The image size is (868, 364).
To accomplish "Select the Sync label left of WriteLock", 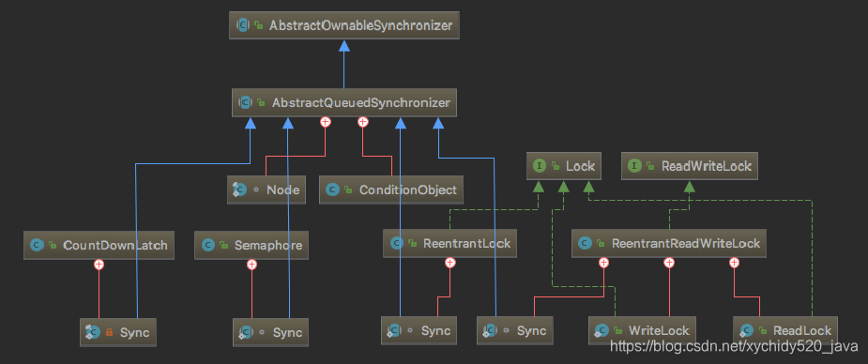I will pos(531,331).
